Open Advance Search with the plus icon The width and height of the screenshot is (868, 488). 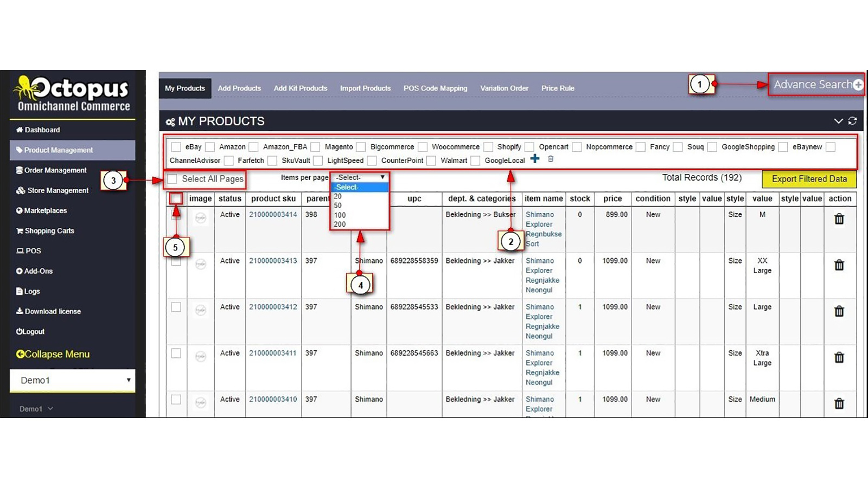tap(858, 85)
